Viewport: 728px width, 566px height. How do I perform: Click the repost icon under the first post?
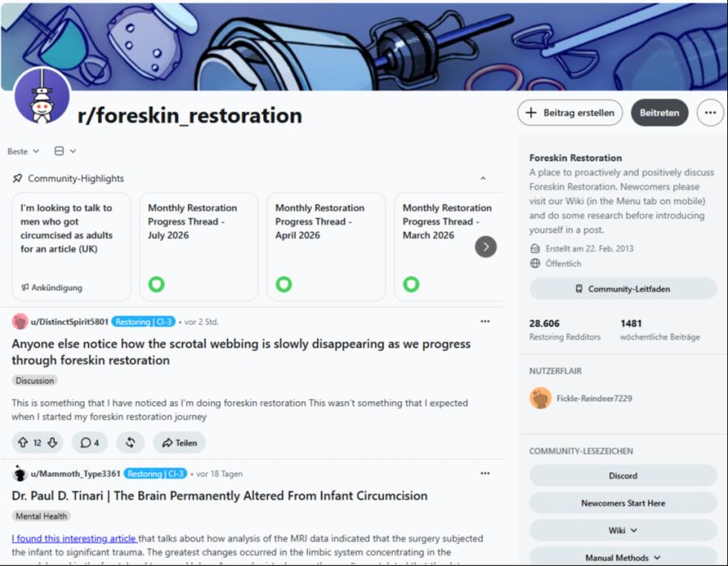pyautogui.click(x=130, y=442)
